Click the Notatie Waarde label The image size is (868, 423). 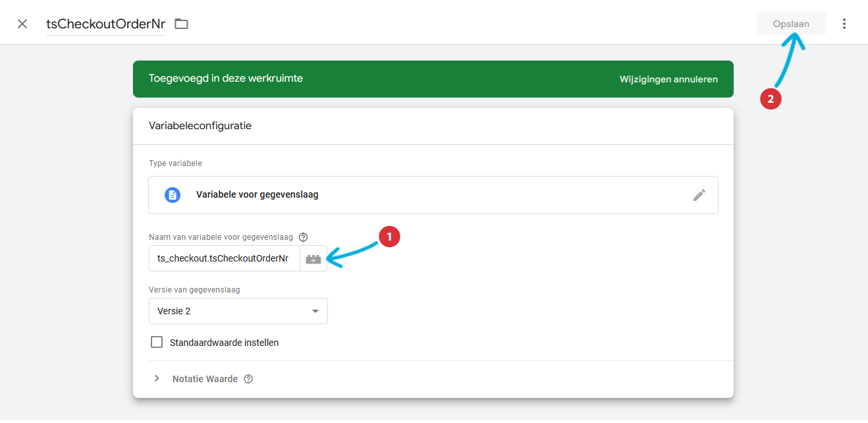[205, 379]
